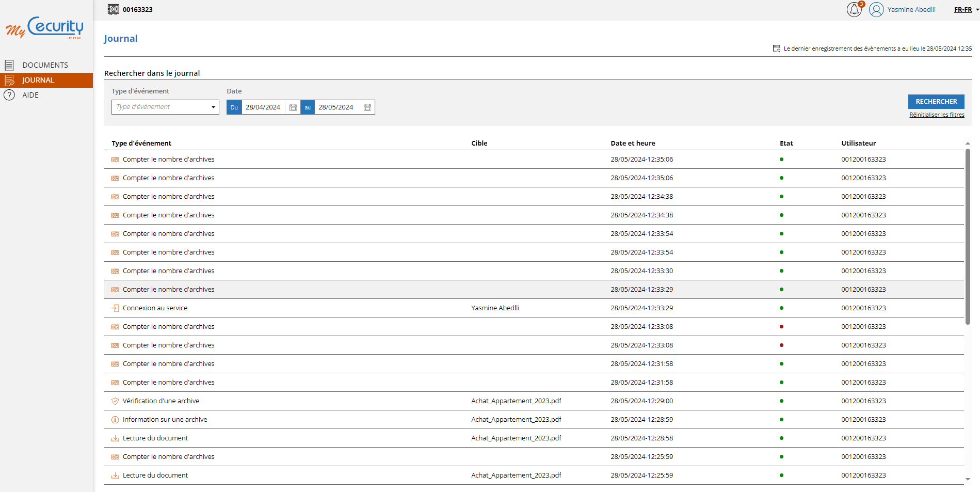The height and width of the screenshot is (492, 980).
Task: Open the Aide sidebar item
Action: pos(30,95)
